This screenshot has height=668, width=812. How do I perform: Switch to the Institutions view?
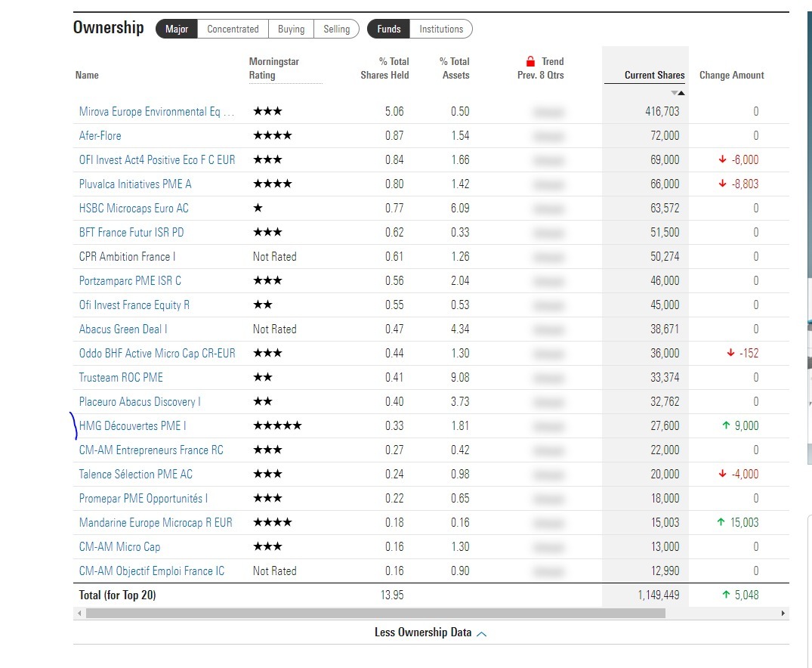(441, 29)
